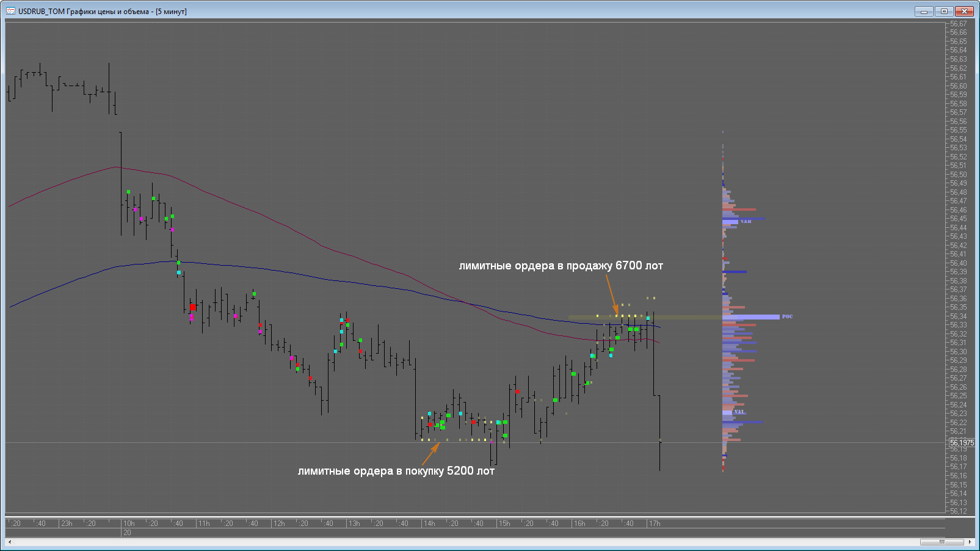Open the USDRUB_TOM window system menu icon
This screenshot has width=980, height=551.
tap(10, 11)
